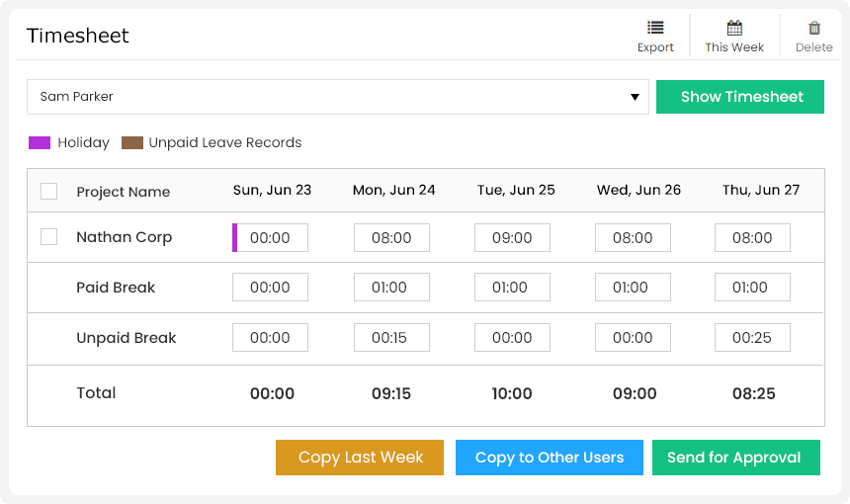Click the Copy to Other Users button
Viewport: 850px width, 504px height.
tap(550, 458)
